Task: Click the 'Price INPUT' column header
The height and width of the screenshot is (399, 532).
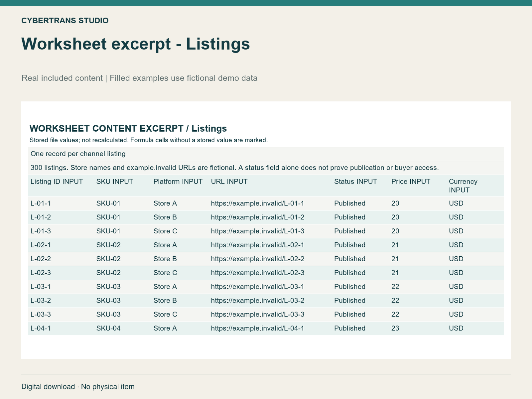Action: 411,182
